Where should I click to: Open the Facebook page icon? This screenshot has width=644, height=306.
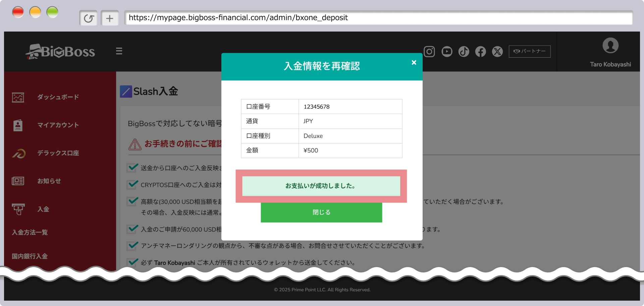click(x=480, y=51)
